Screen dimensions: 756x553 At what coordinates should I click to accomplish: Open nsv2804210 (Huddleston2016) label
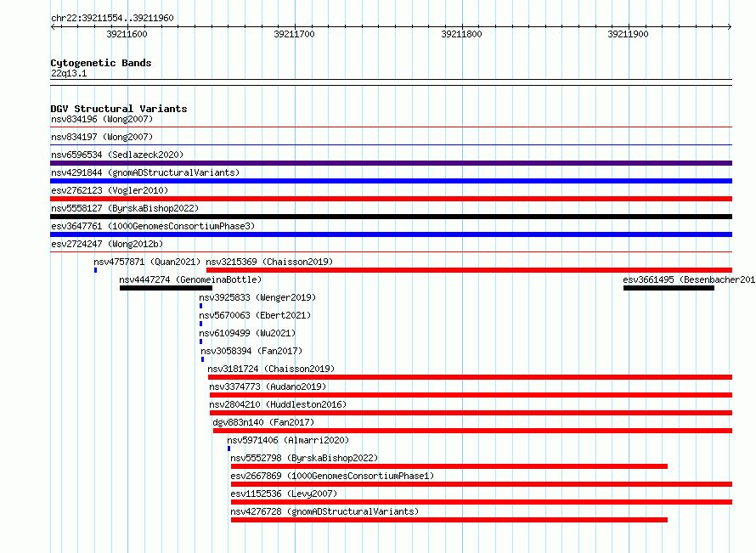[278, 404]
